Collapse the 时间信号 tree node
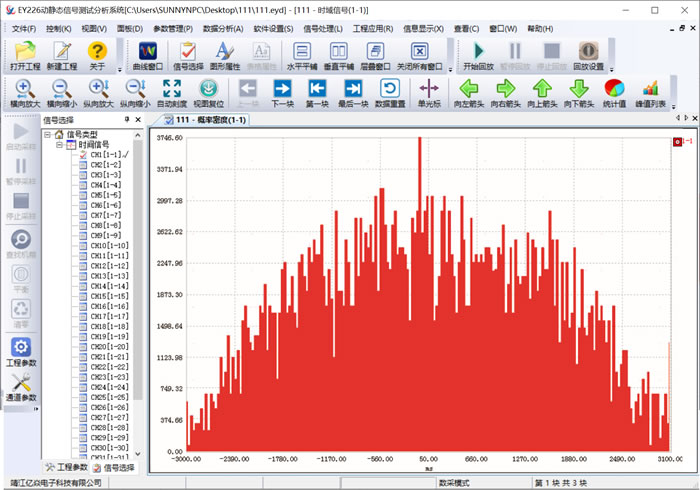The width and height of the screenshot is (700, 490). pyautogui.click(x=57, y=145)
